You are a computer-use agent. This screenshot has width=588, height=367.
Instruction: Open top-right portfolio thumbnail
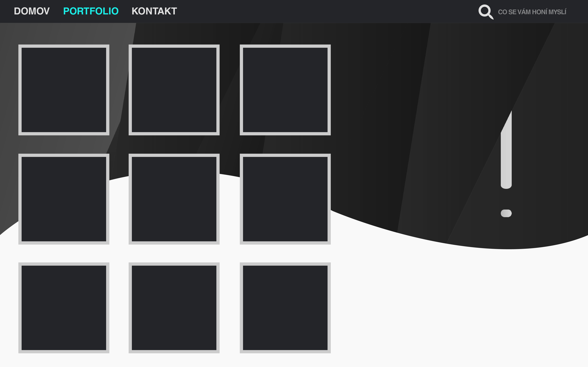285,90
